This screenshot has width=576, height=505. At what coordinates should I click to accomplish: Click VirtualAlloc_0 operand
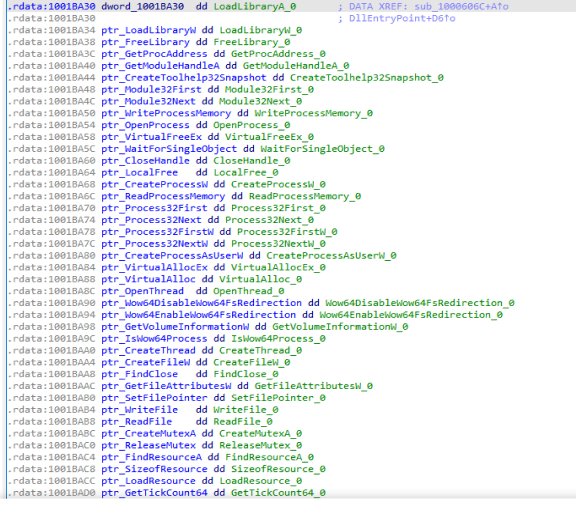click(x=260, y=279)
